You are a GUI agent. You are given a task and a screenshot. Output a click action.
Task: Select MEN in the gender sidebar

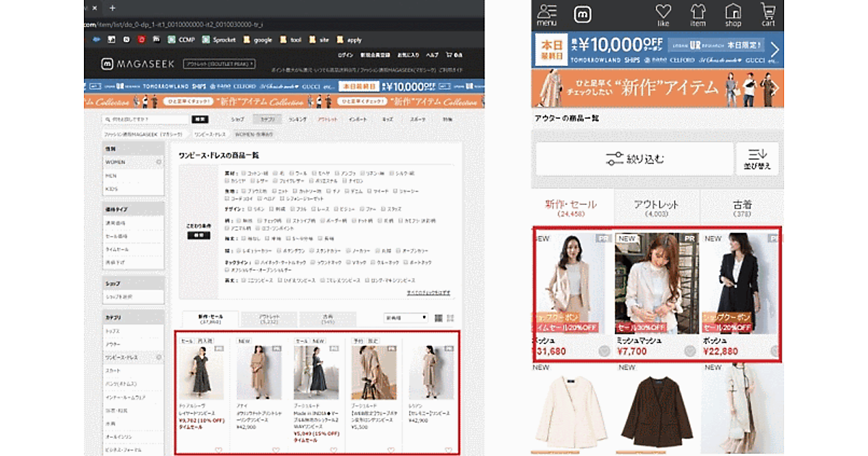[x=111, y=175]
